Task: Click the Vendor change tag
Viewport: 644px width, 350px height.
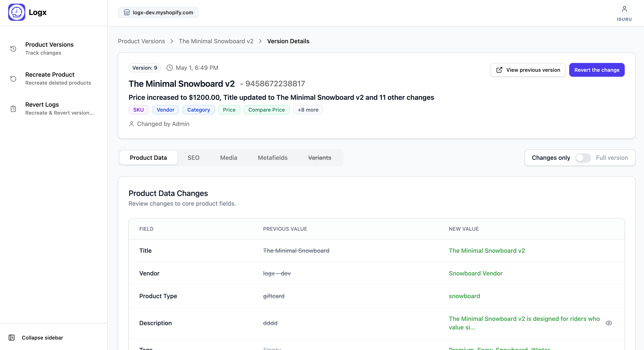Action: coord(166,110)
